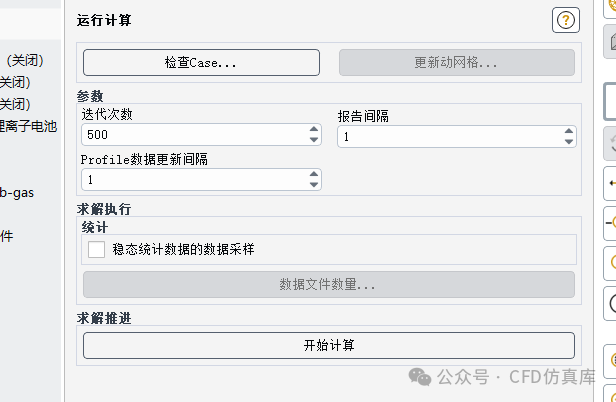Enable 稳态统计数据的数据采样 checkbox
This screenshot has height=402, width=616.
(x=96, y=250)
